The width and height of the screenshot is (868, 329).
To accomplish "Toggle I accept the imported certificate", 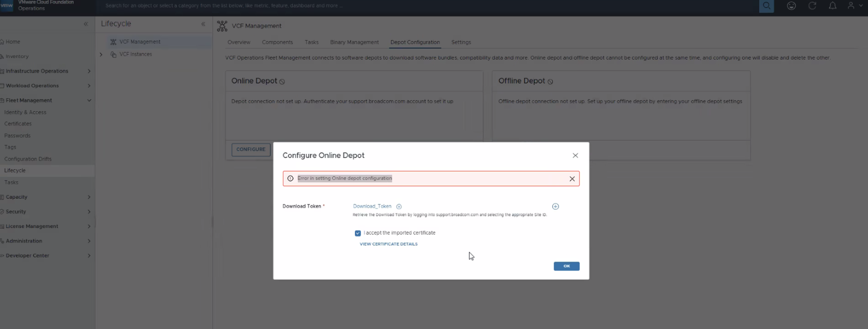I will 358,233.
